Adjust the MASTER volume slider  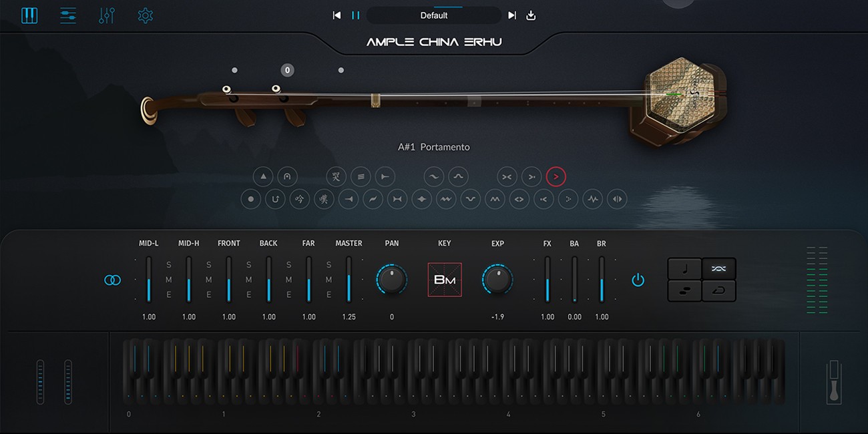[349, 280]
